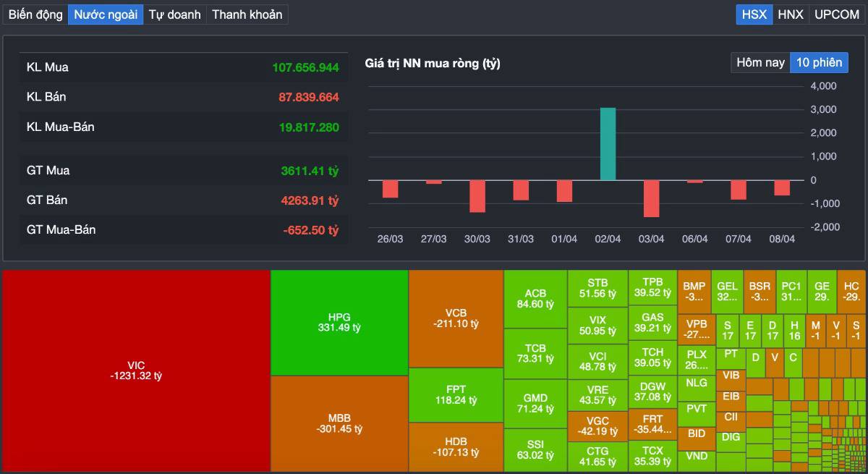Viewport: 868px width, 474px height.
Task: Click the TCH 39.05 tỷ cell
Action: [652, 357]
